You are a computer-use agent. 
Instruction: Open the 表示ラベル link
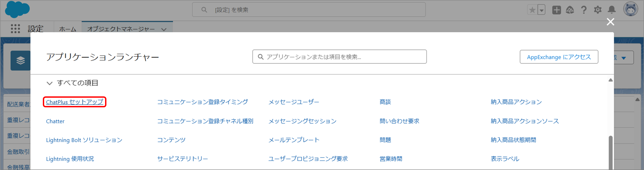click(505, 159)
